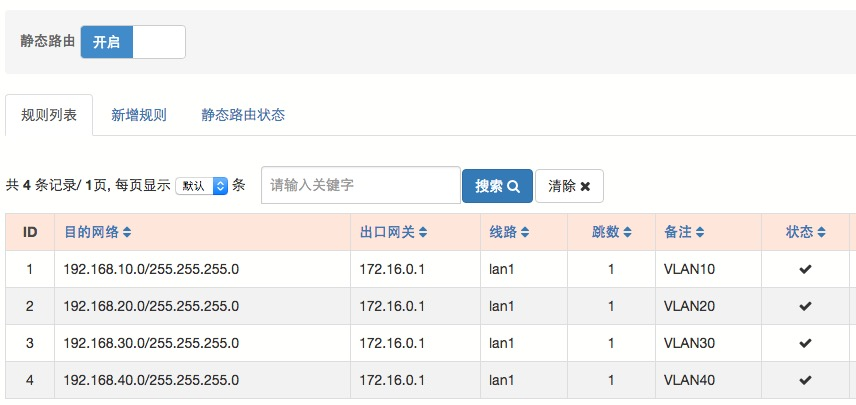This screenshot has width=856, height=405.
Task: Click the ID column header
Action: [x=30, y=232]
